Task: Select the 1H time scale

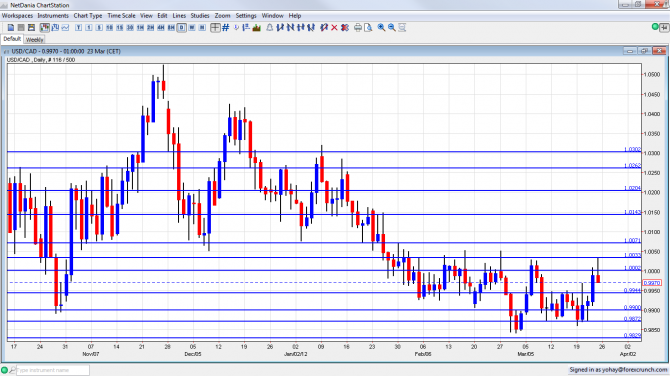Action: point(140,28)
